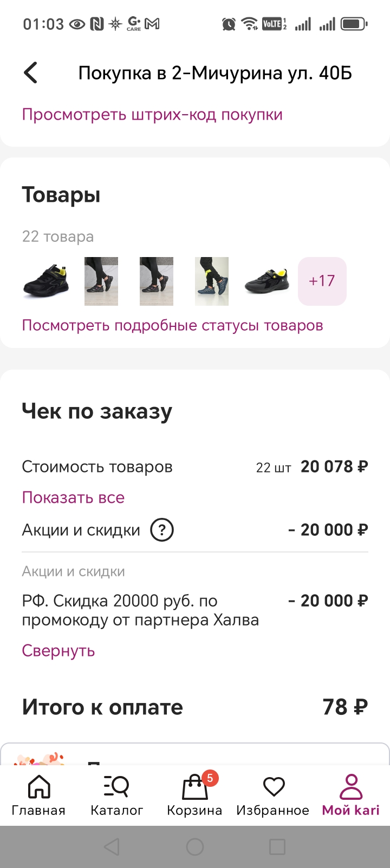This screenshot has width=390, height=868.
Task: Open Просмотреть штрих-код покупки link
Action: 152,115
